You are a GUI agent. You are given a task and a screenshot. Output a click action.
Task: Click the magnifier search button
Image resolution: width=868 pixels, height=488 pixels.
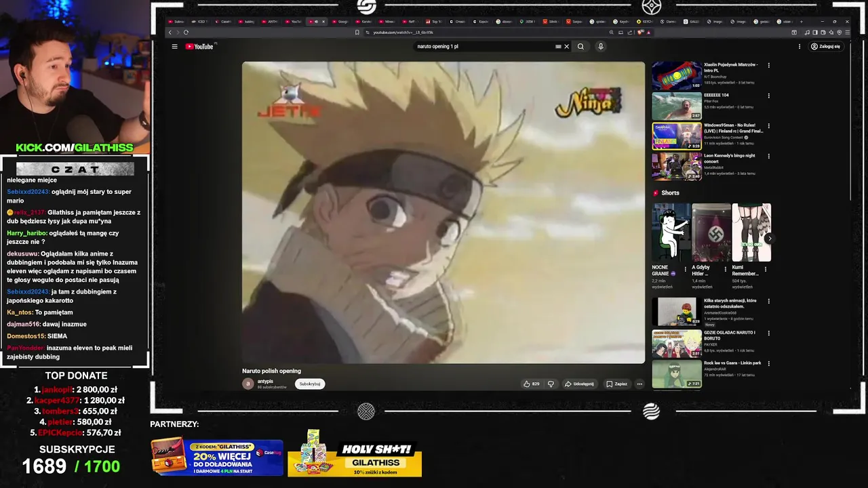(580, 47)
